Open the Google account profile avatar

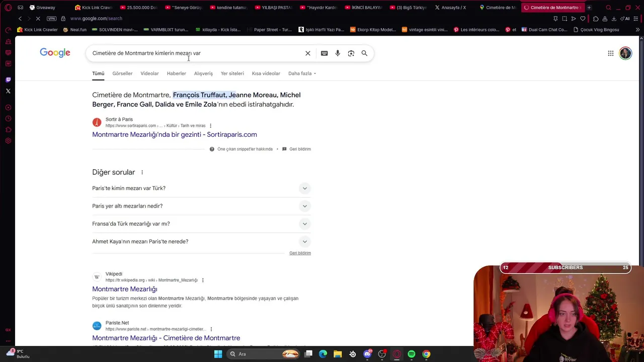pyautogui.click(x=625, y=53)
